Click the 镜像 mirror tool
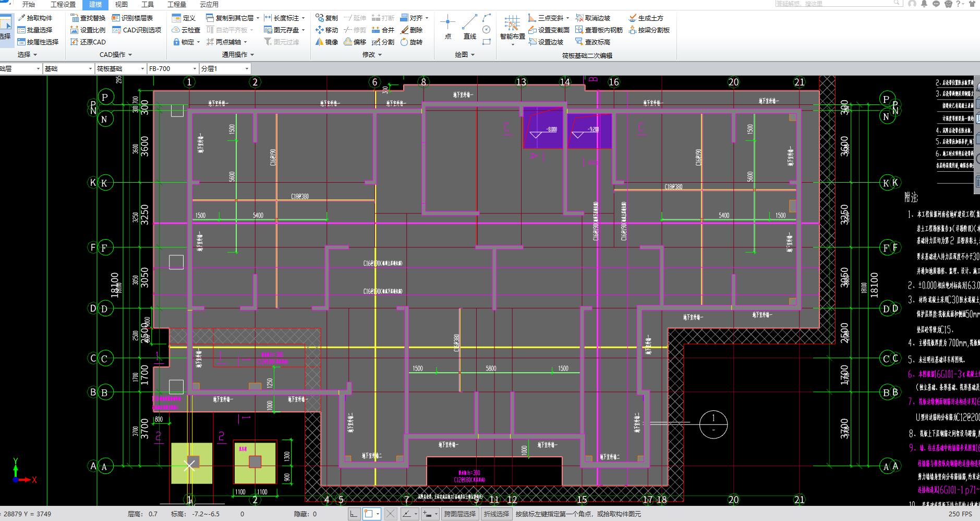This screenshot has height=521, width=980. 326,42
